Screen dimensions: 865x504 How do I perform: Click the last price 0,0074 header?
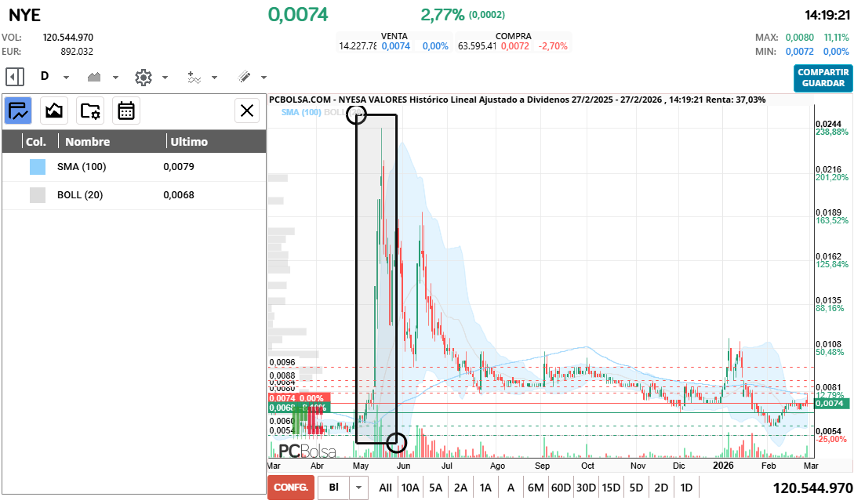(298, 14)
